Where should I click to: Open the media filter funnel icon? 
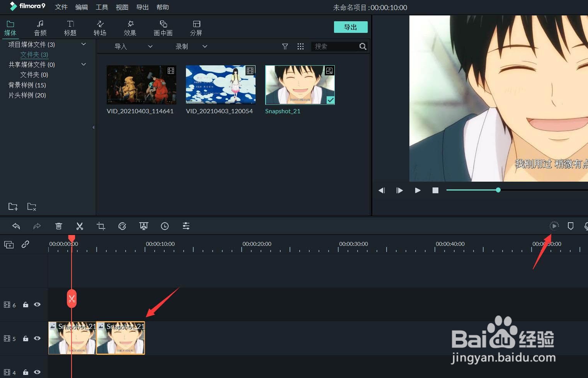pyautogui.click(x=285, y=46)
